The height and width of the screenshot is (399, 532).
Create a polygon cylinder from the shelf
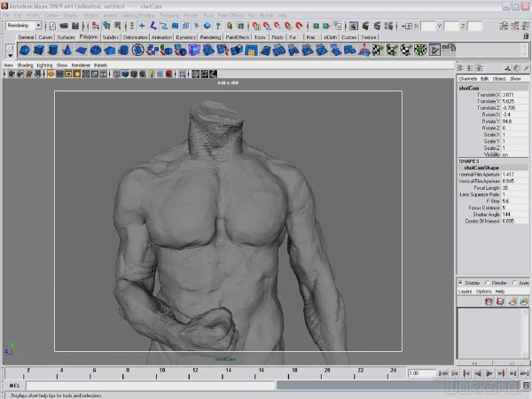[53, 51]
